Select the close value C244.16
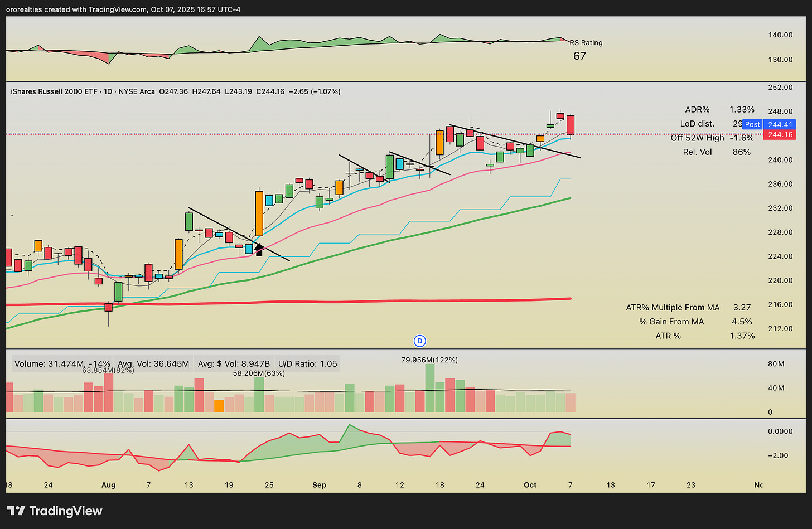The width and height of the screenshot is (812, 529). 270,91
